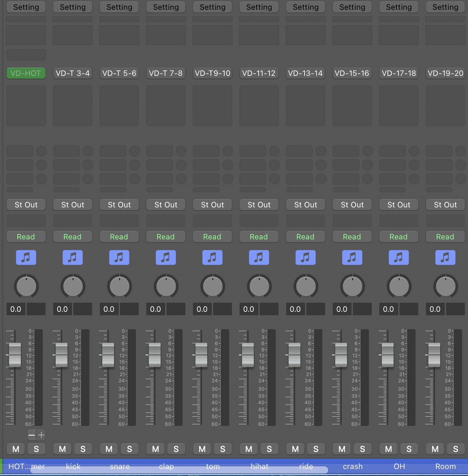Image resolution: width=468 pixels, height=476 pixels.
Task: Click the pan knob on the hihat channel
Action: 259,286
